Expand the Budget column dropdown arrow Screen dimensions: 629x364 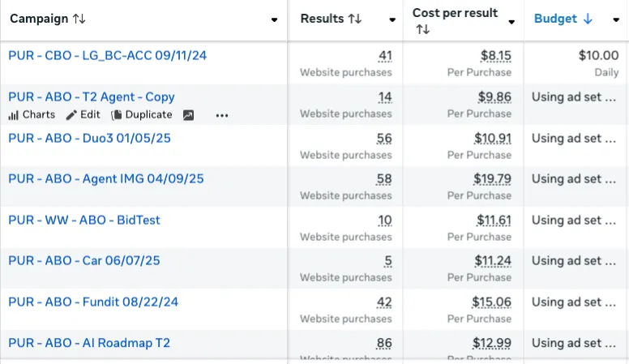tap(616, 19)
